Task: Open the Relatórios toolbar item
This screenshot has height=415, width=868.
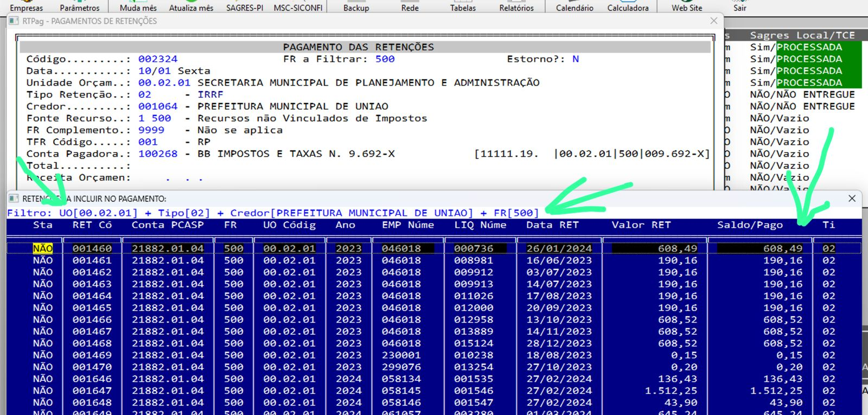Action: [516, 7]
